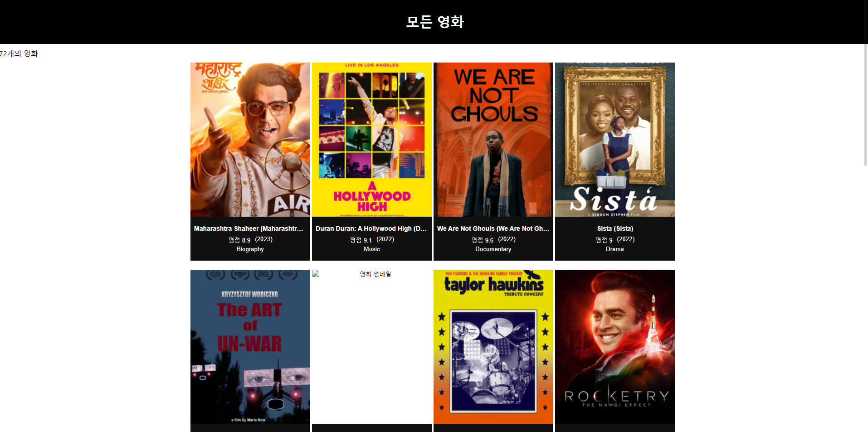
Task: Click the Documentary genre label
Action: pos(493,249)
